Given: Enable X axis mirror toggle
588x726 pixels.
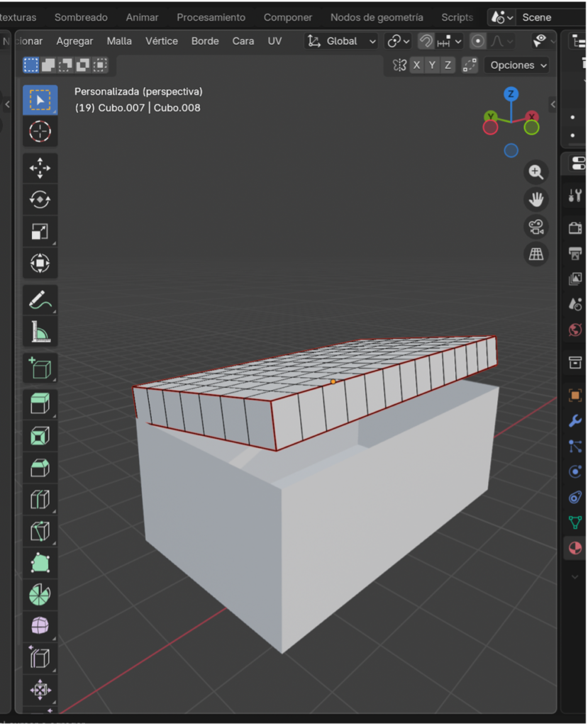Looking at the screenshot, I should point(416,65).
